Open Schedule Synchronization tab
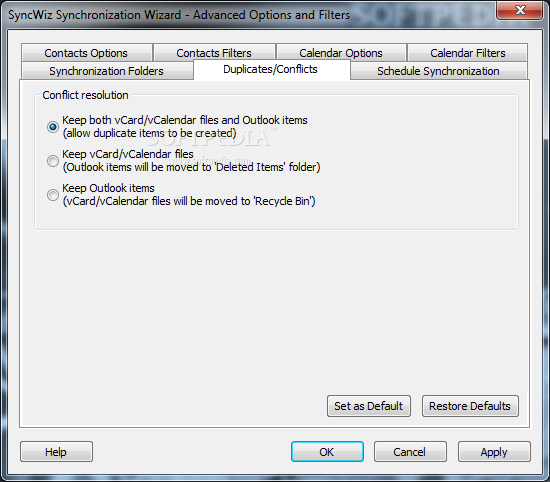 point(438,71)
